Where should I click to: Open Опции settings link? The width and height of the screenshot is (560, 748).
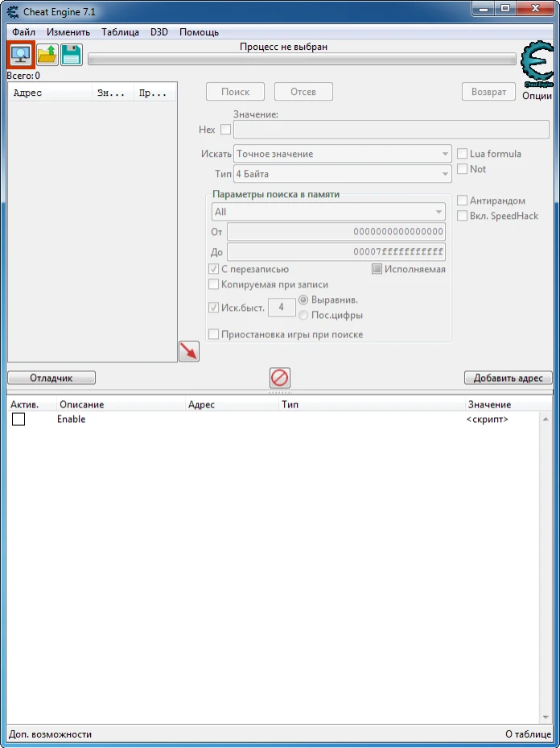537,96
